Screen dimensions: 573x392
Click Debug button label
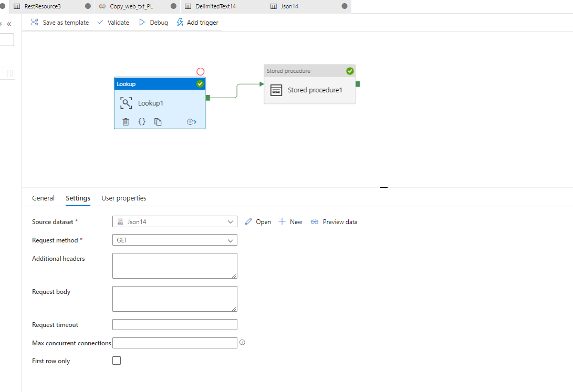[159, 23]
